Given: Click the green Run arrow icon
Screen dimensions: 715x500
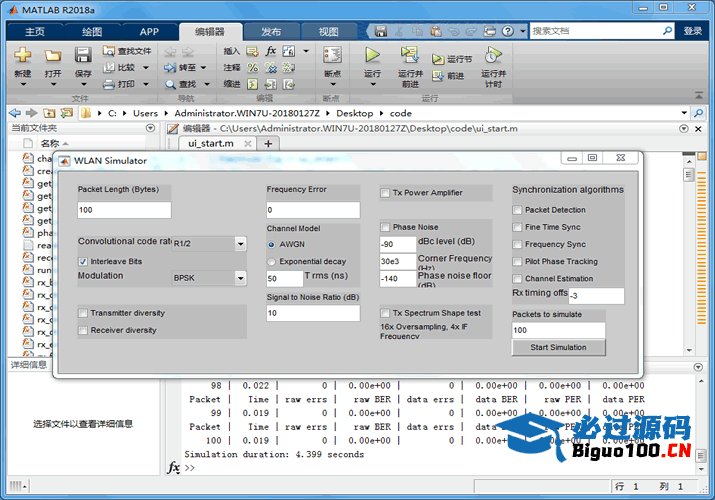Looking at the screenshot, I should (373, 55).
